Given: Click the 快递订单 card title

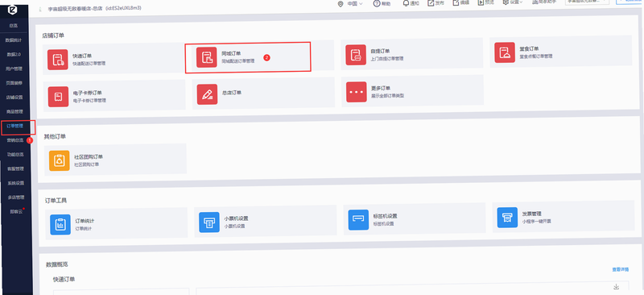Looking at the screenshot, I should 82,56.
